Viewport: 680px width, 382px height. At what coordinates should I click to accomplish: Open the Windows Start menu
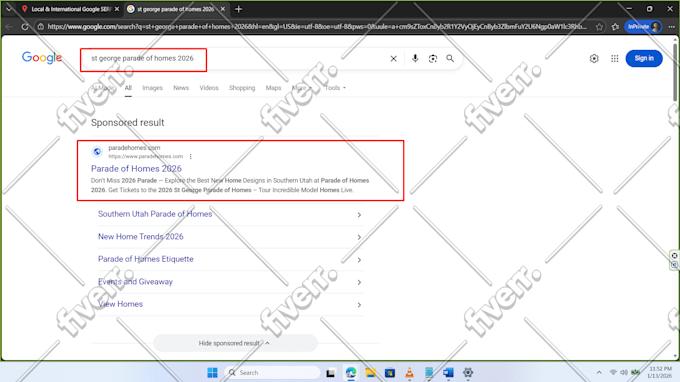pyautogui.click(x=212, y=372)
